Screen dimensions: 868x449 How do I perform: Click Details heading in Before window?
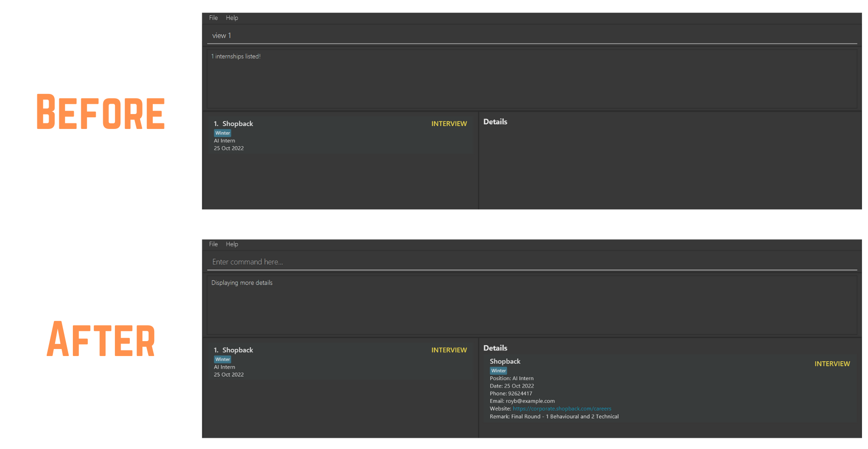coord(495,121)
